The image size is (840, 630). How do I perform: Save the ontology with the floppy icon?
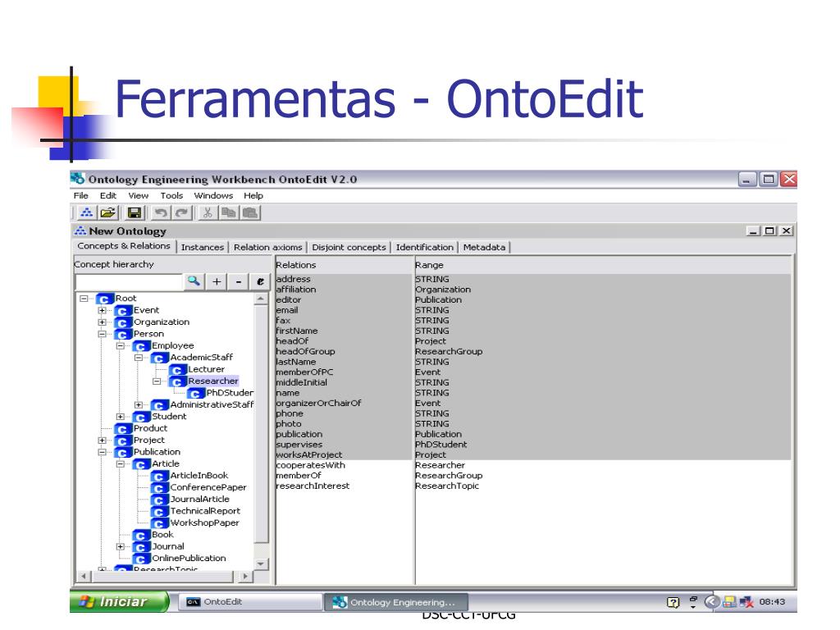[134, 212]
